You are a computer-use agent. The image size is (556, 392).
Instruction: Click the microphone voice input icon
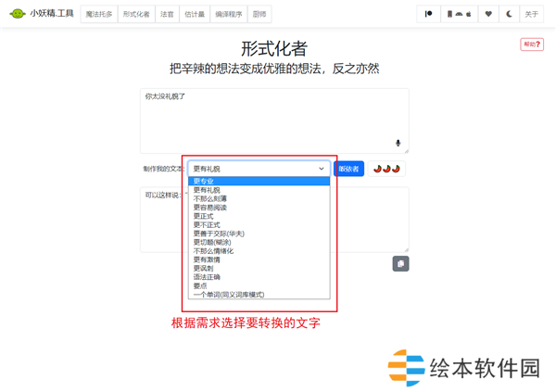tap(398, 143)
